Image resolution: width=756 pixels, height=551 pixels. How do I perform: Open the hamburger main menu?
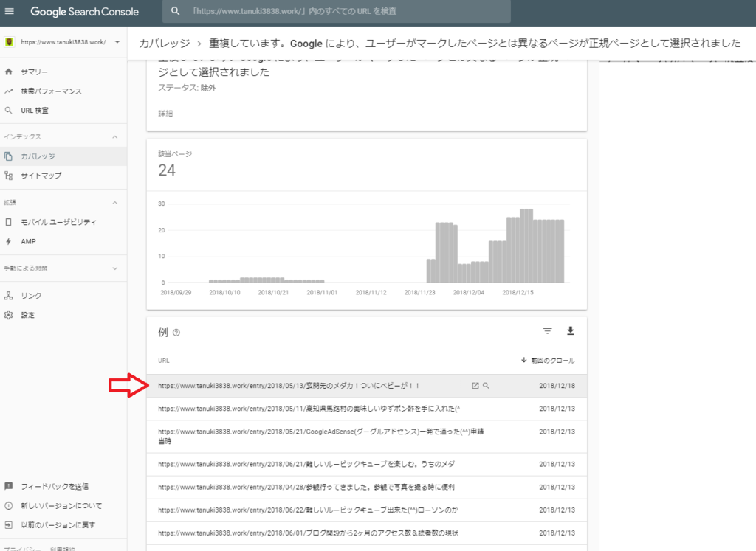click(9, 11)
